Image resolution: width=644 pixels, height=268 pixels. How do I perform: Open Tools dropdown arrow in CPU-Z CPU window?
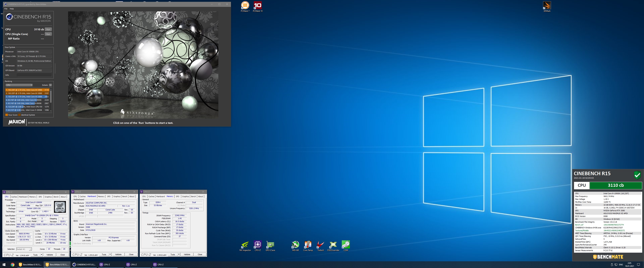coord(41,255)
